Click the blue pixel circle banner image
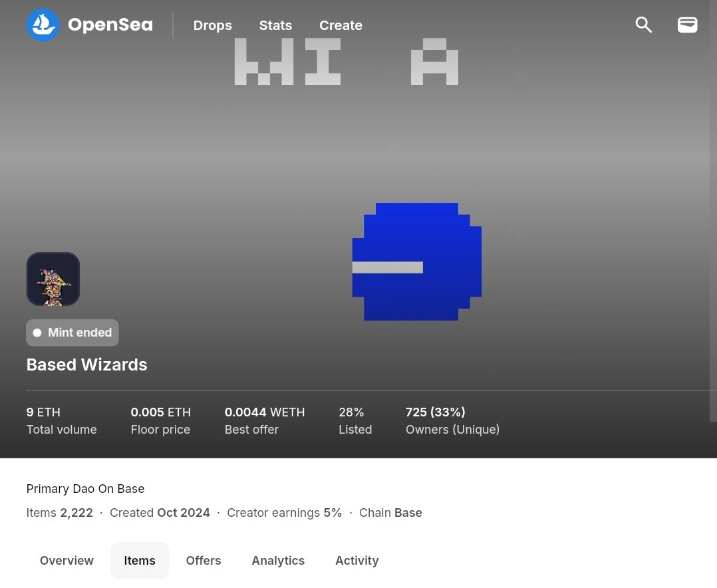 tap(416, 261)
